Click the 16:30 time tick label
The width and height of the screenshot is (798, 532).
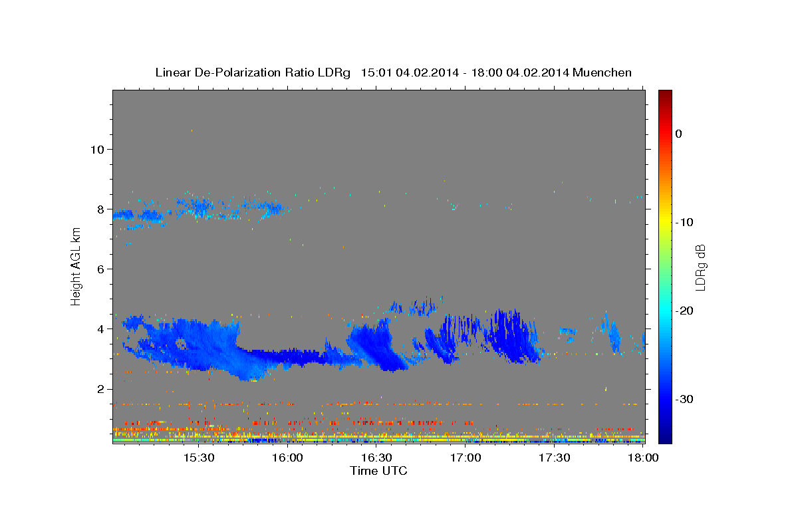coord(377,458)
